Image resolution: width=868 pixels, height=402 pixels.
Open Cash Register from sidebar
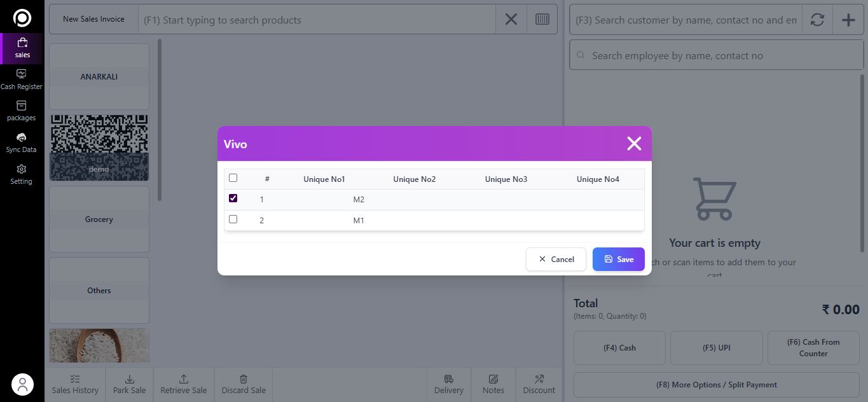tap(21, 80)
